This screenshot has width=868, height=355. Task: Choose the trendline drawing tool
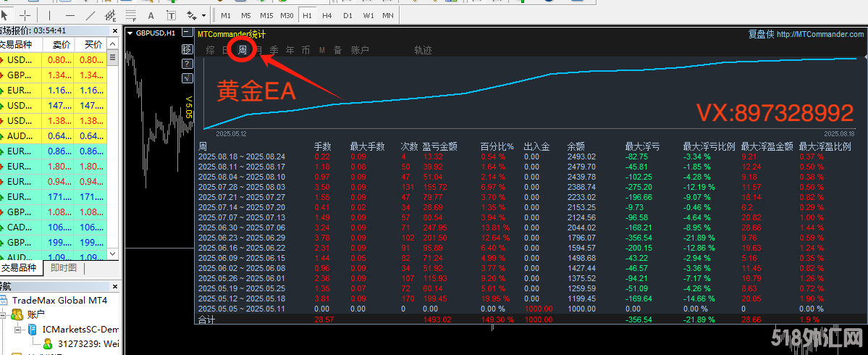point(90,14)
